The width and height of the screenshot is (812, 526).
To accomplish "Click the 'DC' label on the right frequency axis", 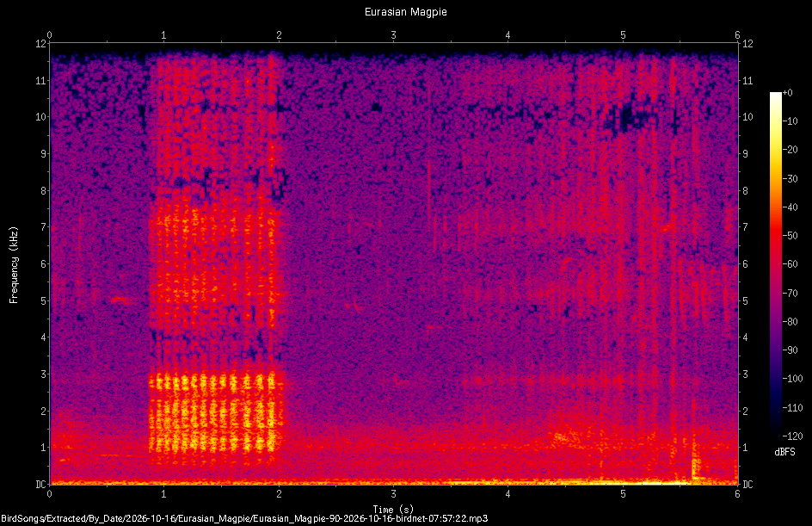I will (747, 485).
